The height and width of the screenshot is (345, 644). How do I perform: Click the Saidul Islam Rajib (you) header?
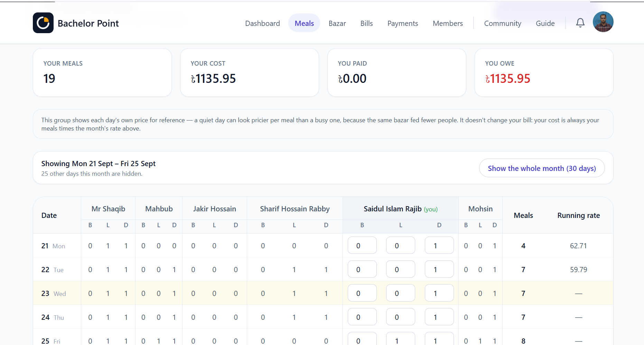401,209
